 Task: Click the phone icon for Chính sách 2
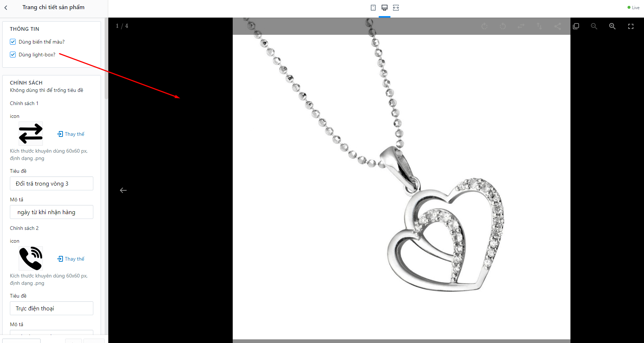click(x=31, y=258)
